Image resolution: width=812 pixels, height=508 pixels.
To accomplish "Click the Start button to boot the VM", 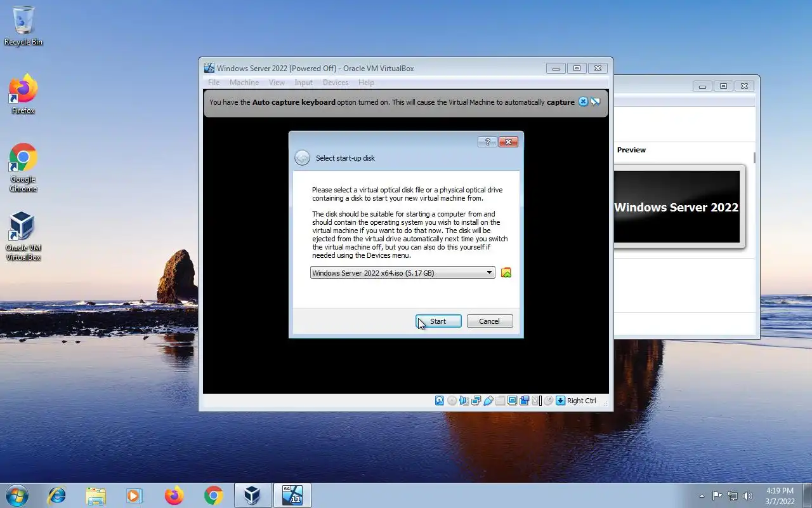I will (x=438, y=321).
